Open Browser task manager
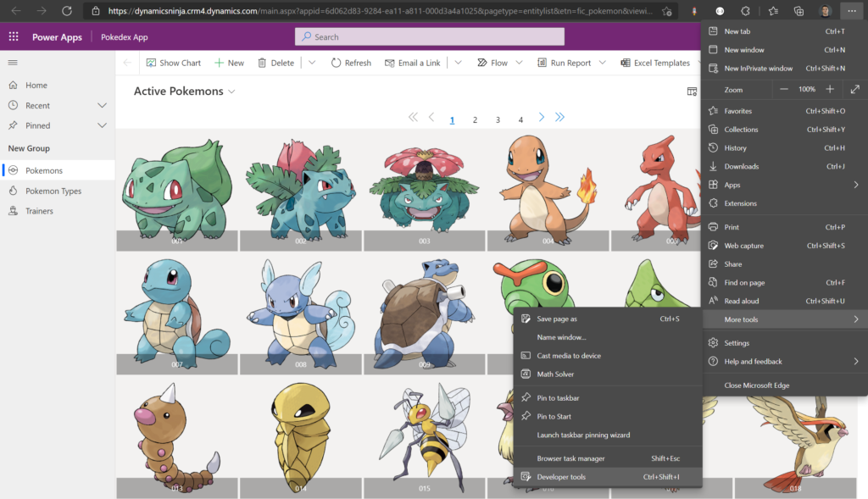 608,458
